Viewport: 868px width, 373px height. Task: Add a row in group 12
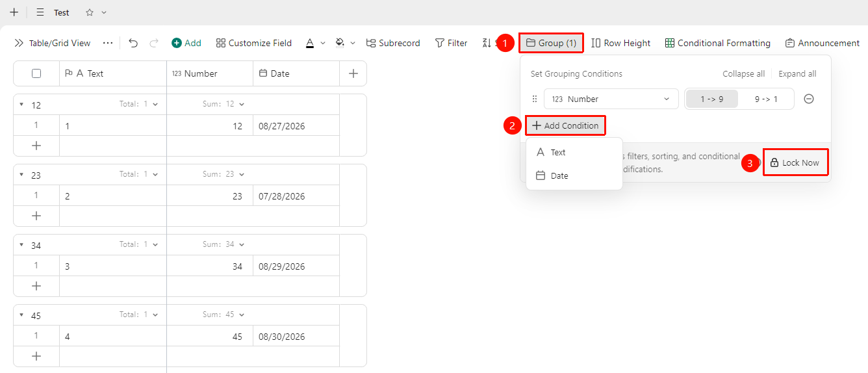point(36,146)
